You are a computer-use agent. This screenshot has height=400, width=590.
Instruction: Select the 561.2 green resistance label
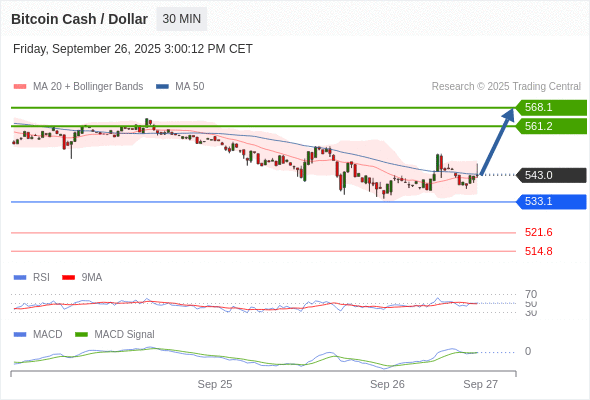tap(551, 126)
